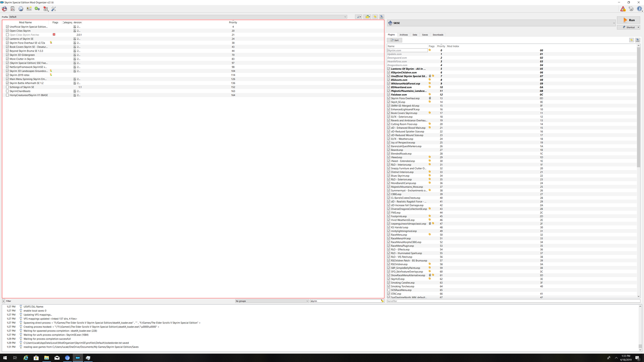This screenshot has height=362, width=644.
Task: Enable the Schlongs of Skyrim SE mod
Action: tap(7, 87)
